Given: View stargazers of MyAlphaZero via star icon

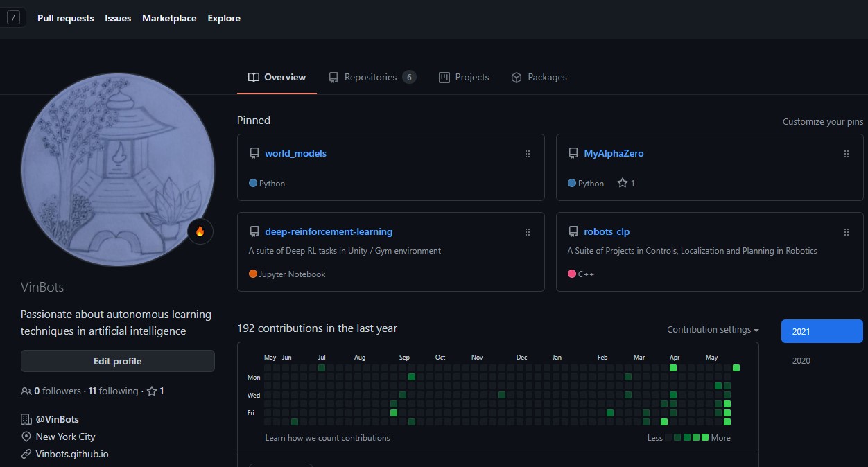Looking at the screenshot, I should (623, 184).
